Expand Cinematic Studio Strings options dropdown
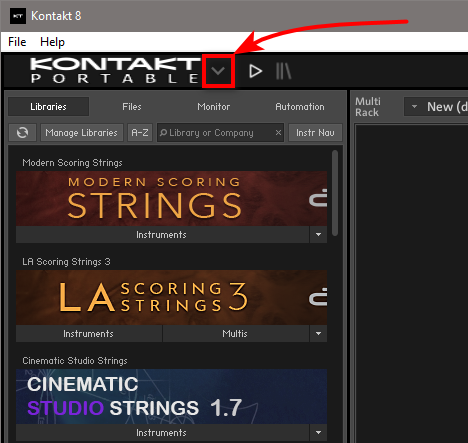The width and height of the screenshot is (468, 443). point(318,433)
